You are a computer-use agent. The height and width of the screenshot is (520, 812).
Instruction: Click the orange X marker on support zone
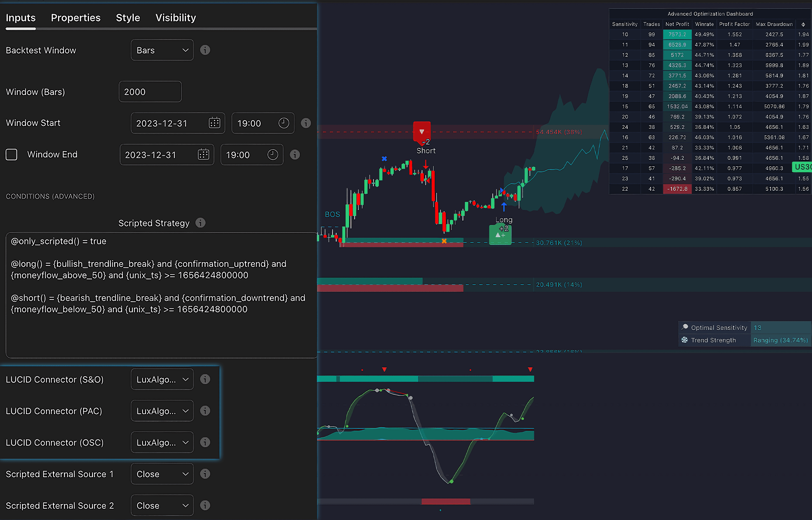444,241
